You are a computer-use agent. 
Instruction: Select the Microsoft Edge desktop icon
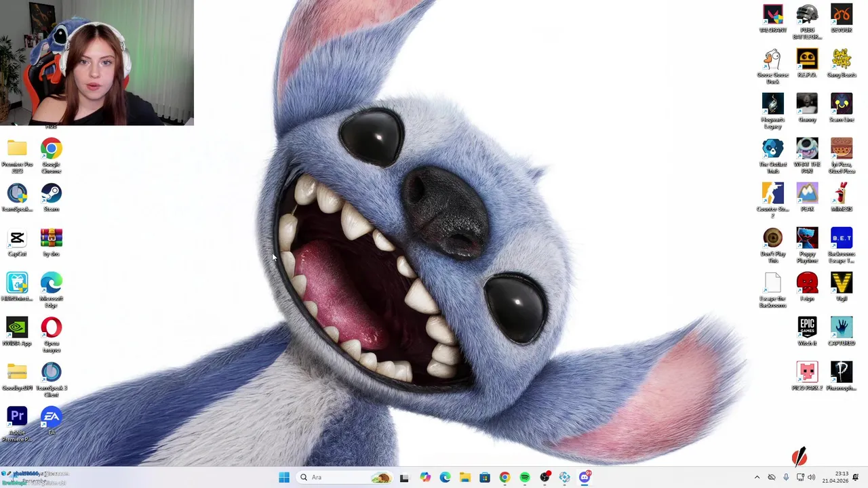(x=51, y=290)
